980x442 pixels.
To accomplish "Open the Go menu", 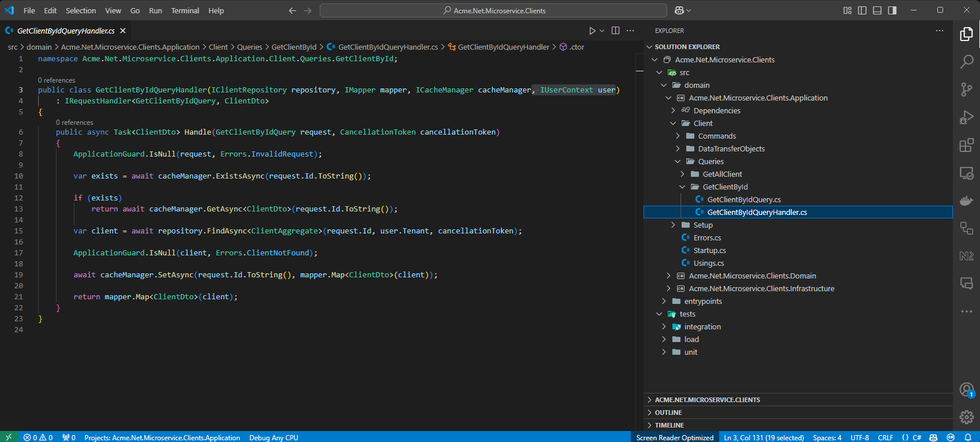I will 135,10.
